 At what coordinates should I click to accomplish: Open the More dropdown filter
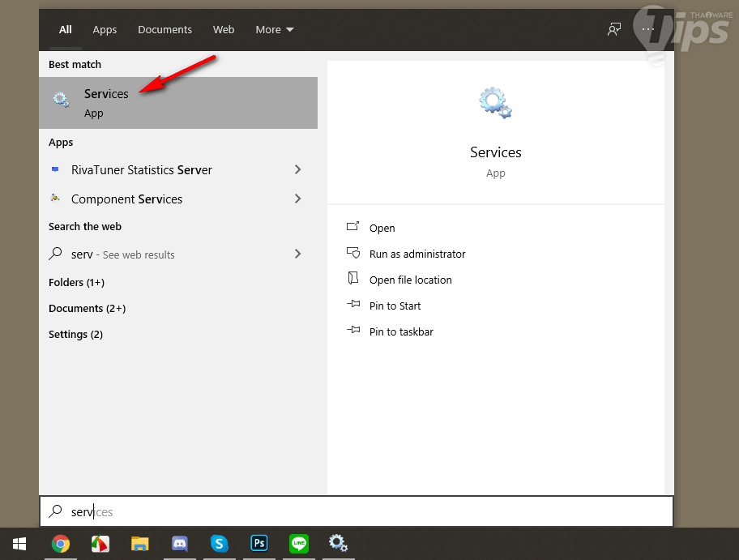click(275, 30)
